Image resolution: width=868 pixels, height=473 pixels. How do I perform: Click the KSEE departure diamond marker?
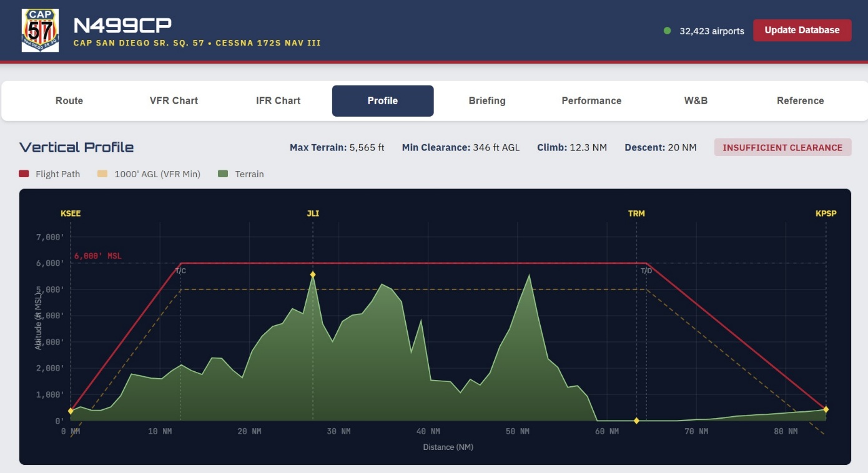[71, 411]
